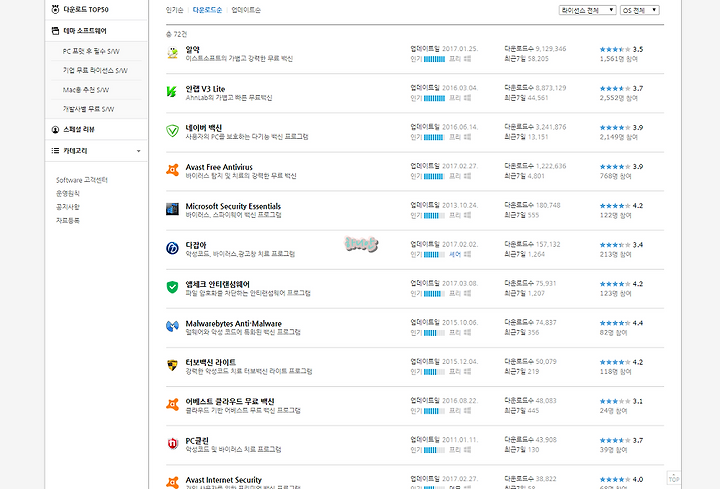Click the 테마 소프트웨어 sidebar icon
This screenshot has height=489, width=720.
click(x=55, y=31)
